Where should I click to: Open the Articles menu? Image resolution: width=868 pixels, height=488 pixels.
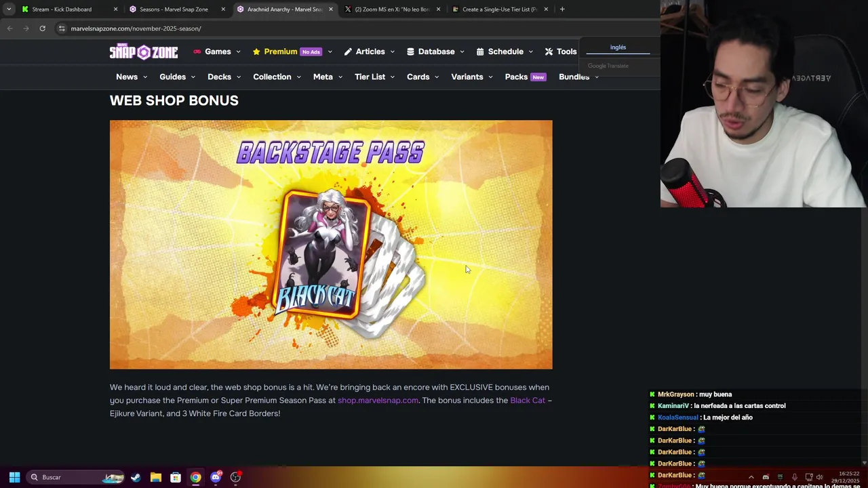click(x=370, y=52)
